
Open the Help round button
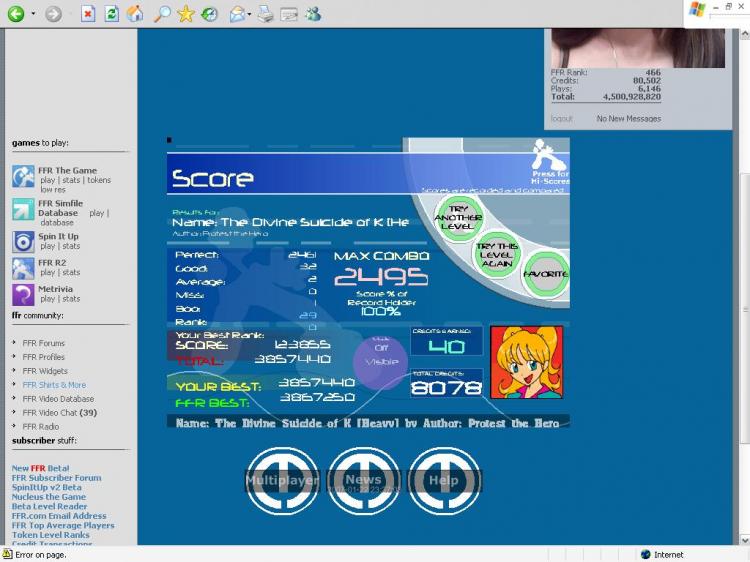(x=444, y=481)
